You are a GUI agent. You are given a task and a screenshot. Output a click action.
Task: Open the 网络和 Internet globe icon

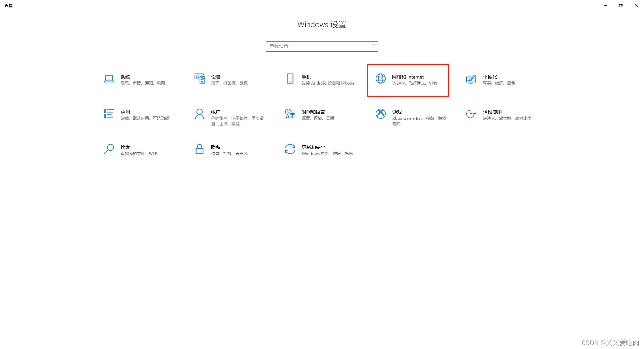381,79
